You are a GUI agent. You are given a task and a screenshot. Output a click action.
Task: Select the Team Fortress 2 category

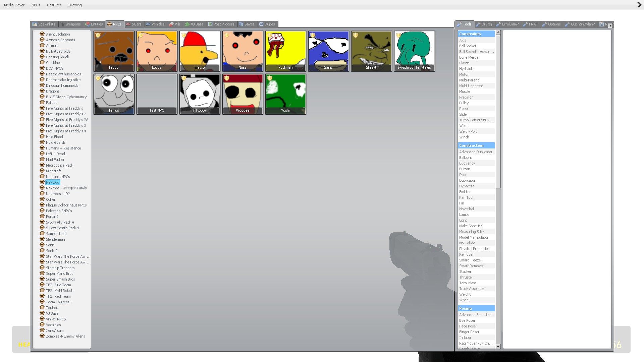point(59,302)
